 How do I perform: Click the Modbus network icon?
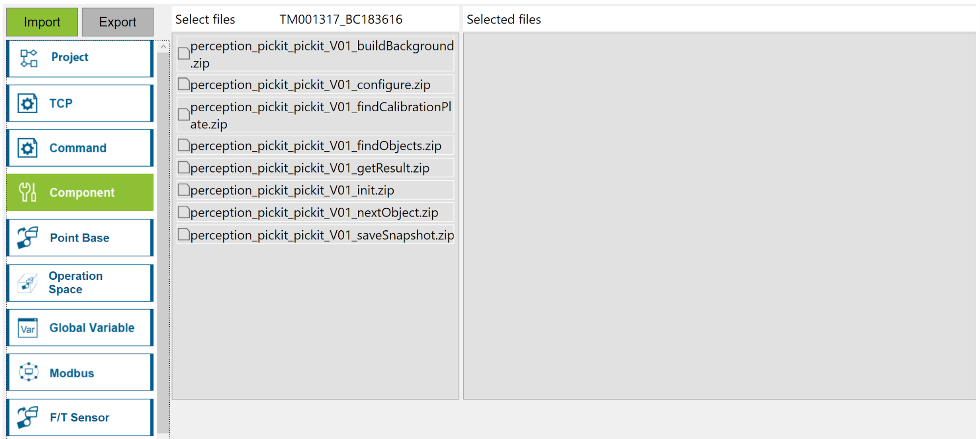(27, 372)
